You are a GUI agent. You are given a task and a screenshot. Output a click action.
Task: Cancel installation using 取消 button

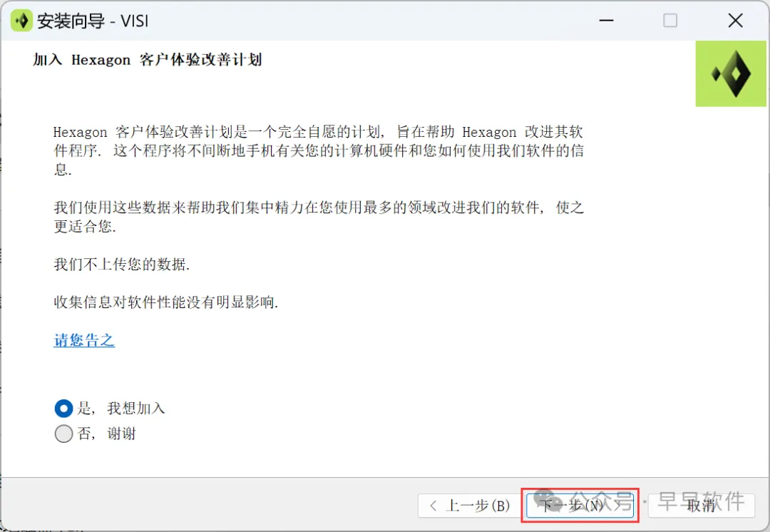(x=702, y=506)
